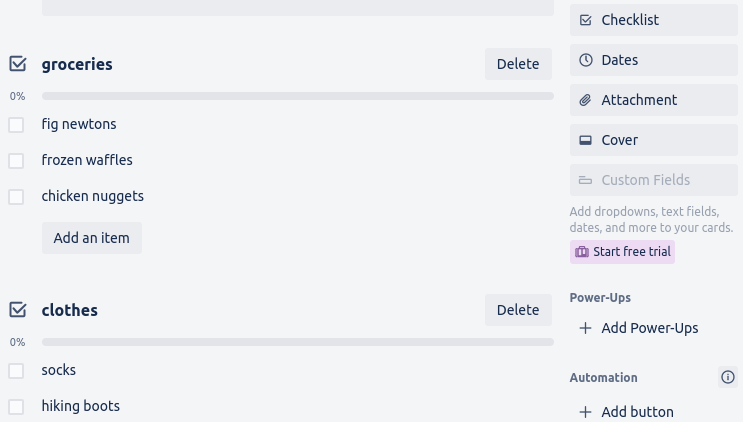Mark chicken nuggets as done
Image resolution: width=743 pixels, height=422 pixels.
pos(16,197)
